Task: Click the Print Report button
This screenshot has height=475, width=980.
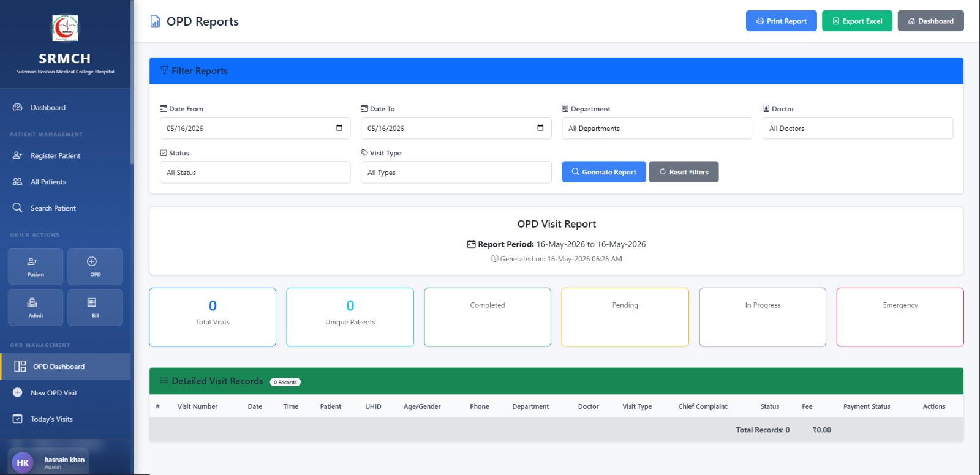Action: tap(782, 21)
